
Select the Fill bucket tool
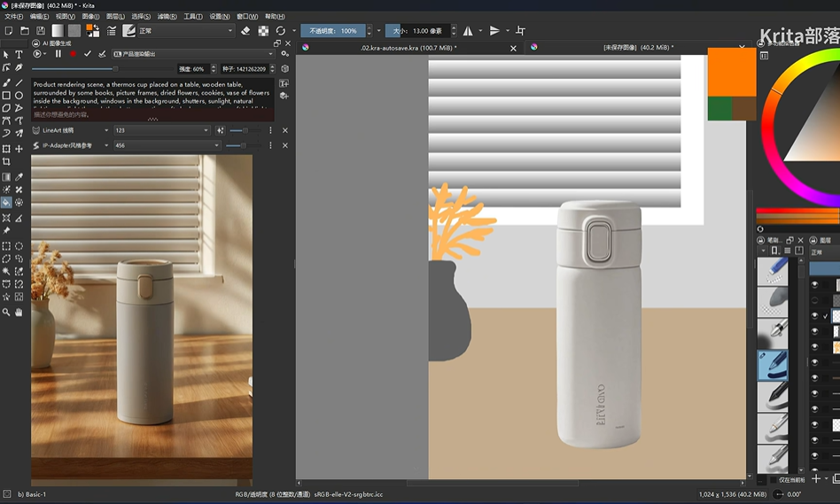click(6, 203)
